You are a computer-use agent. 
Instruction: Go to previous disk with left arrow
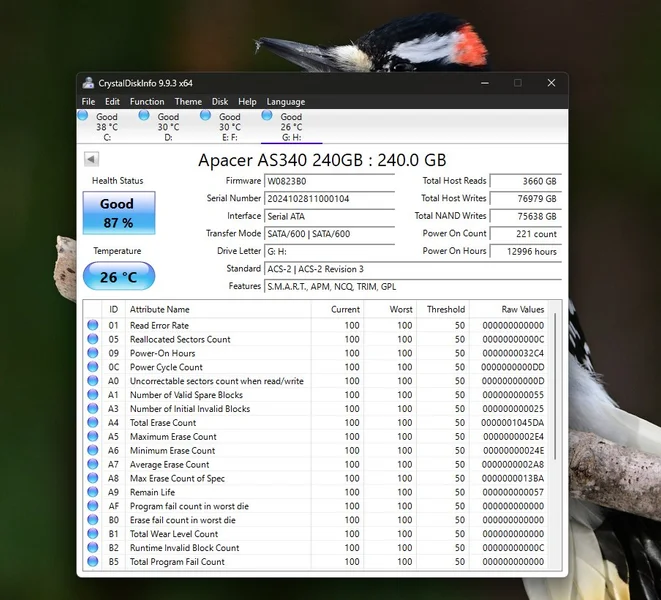pos(91,159)
